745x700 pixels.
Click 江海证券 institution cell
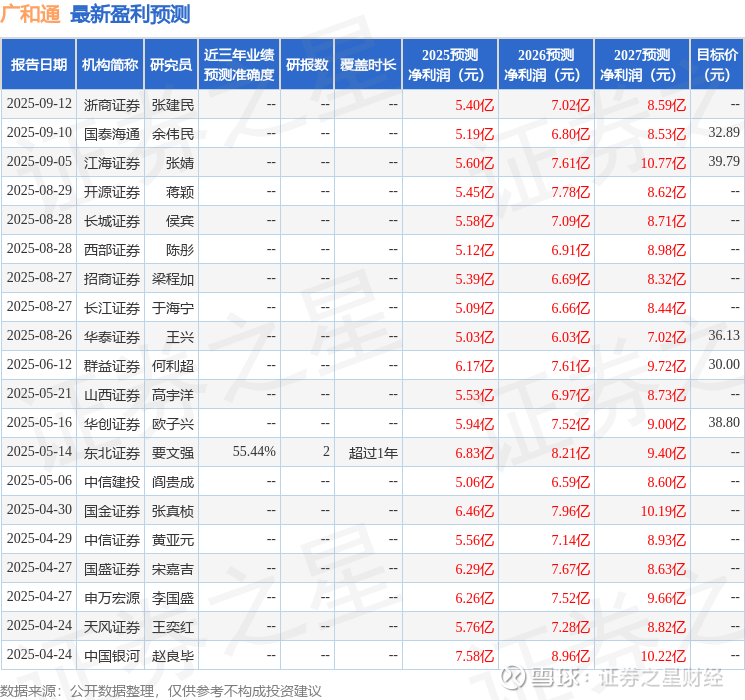tap(112, 163)
